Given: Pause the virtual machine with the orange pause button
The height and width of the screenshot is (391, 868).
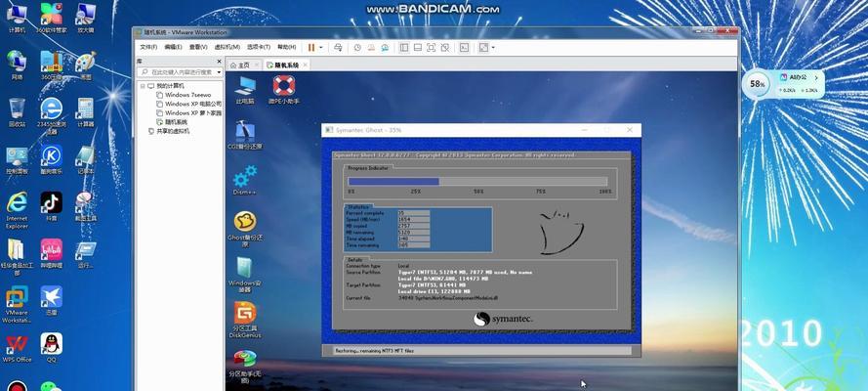Looking at the screenshot, I should 311,48.
